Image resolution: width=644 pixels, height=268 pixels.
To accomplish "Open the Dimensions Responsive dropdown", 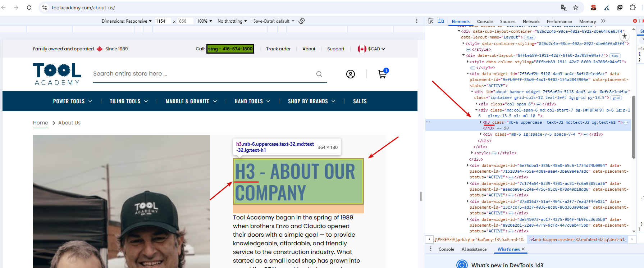I will 127,21.
